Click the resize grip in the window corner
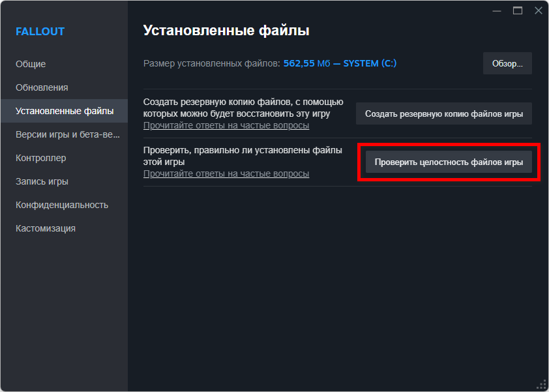This screenshot has height=392, width=549. 542,385
